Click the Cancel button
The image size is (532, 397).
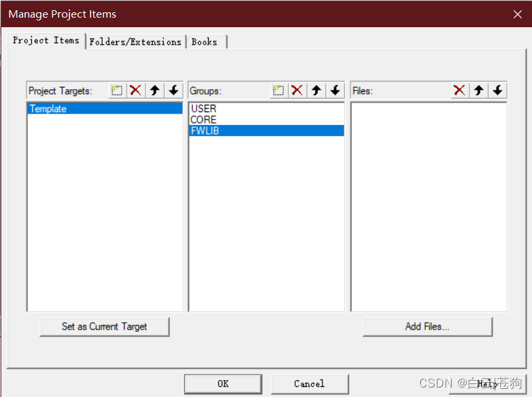[x=310, y=384]
